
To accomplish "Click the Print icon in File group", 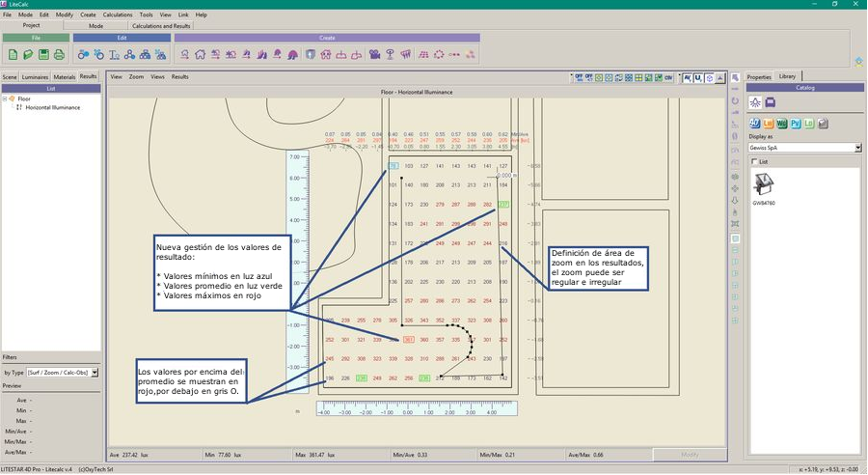I will coord(58,54).
